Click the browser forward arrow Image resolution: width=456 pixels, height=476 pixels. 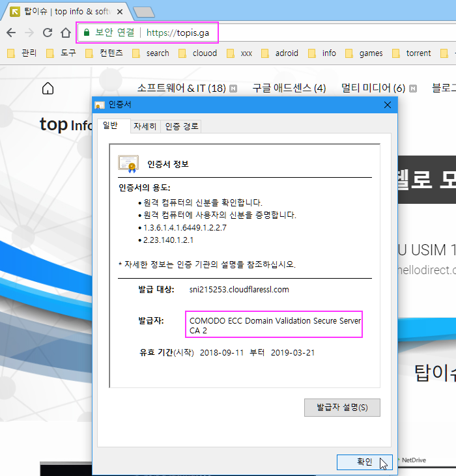29,33
